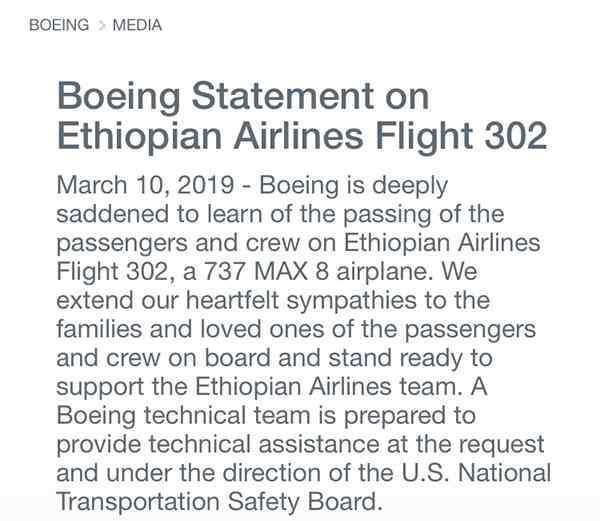Click the phrase "heartfelt sympathies"
The width and height of the screenshot is (600, 521).
tap(301, 301)
